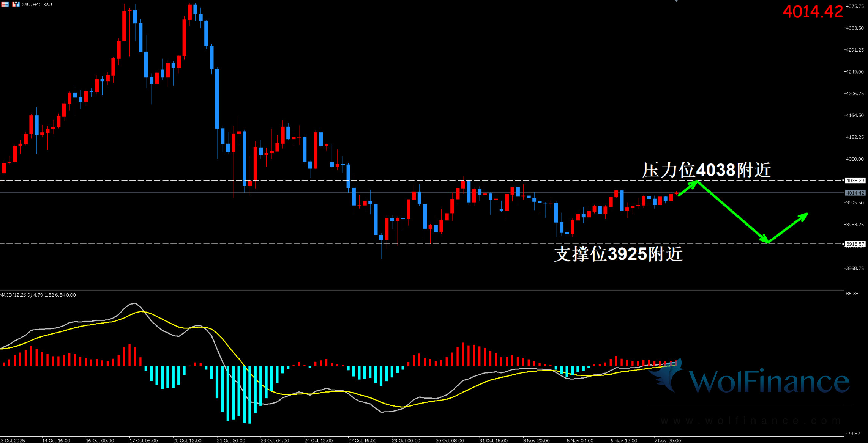Viewport: 868px width, 443px height.
Task: Click the www.wolfinance.com watermark text
Action: pyautogui.click(x=750, y=421)
